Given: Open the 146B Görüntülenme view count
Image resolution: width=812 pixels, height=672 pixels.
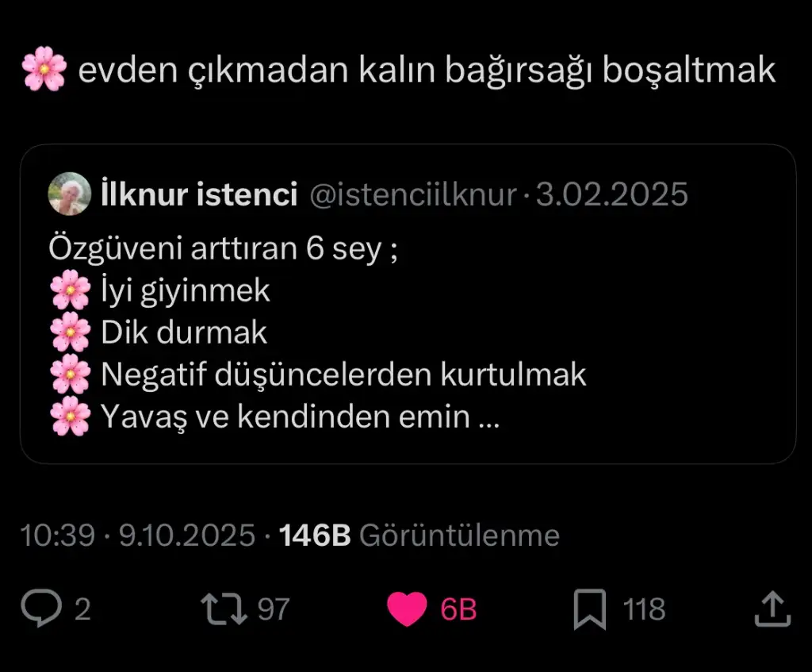Looking at the screenshot, I should click(419, 536).
